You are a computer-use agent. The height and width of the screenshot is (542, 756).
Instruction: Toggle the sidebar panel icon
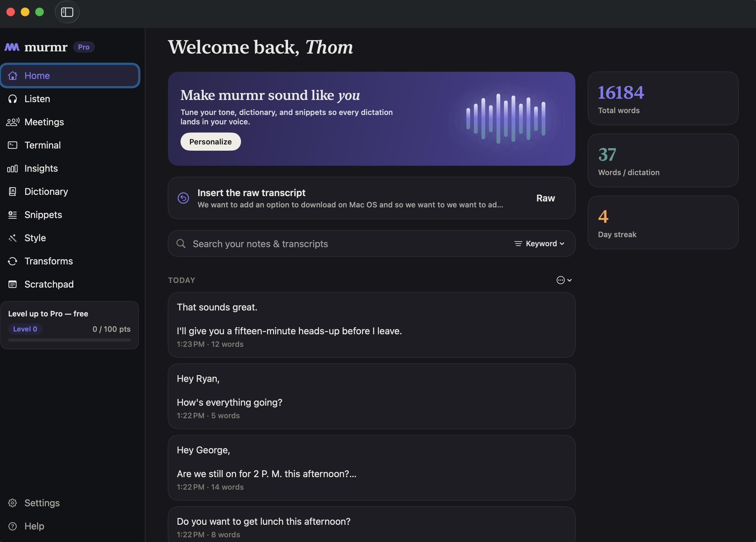[67, 12]
